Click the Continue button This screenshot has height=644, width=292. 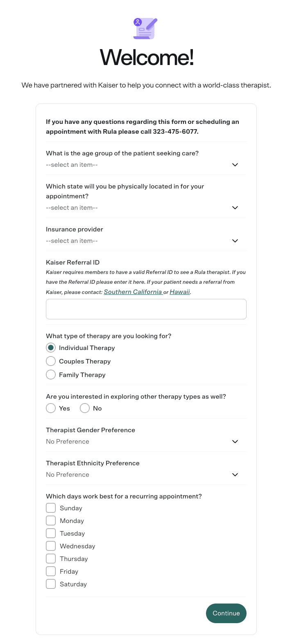[x=226, y=613]
